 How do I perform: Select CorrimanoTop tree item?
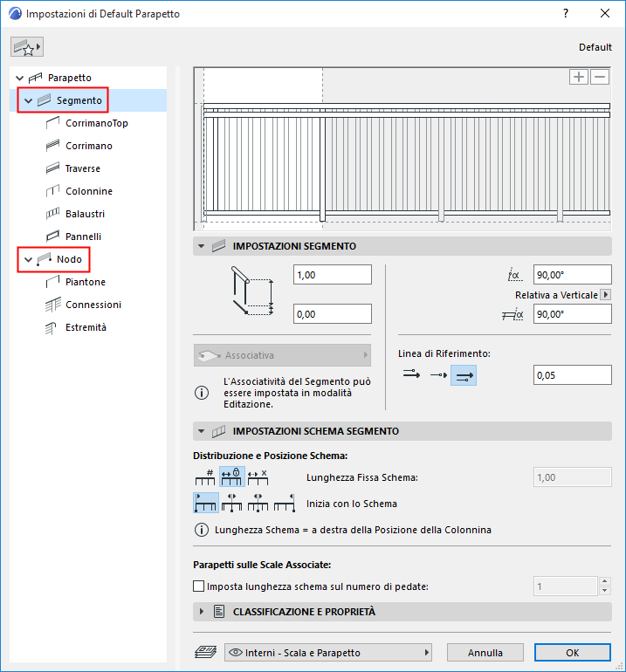(x=96, y=123)
